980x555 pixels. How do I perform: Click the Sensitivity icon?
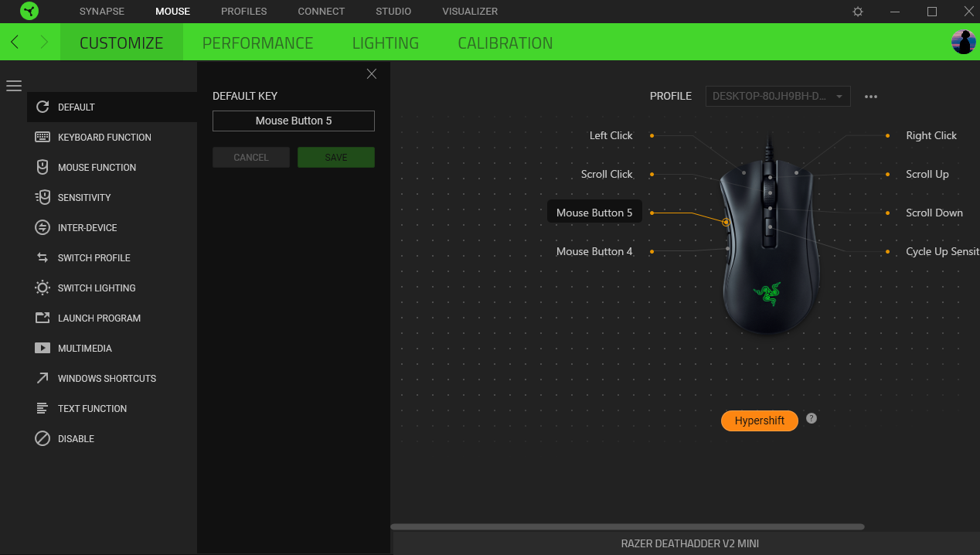43,197
